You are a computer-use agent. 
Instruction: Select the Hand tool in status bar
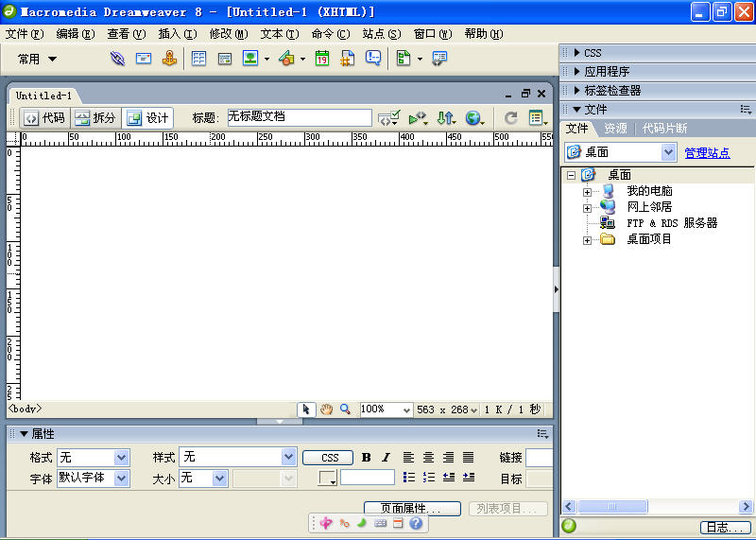tap(326, 409)
